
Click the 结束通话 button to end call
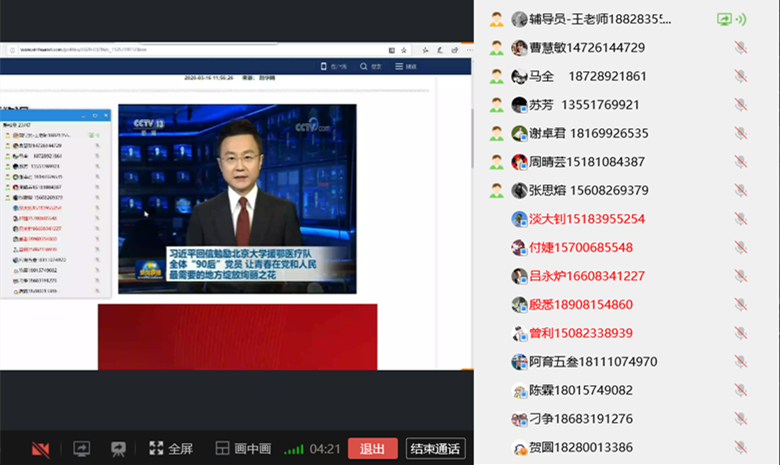click(x=435, y=449)
